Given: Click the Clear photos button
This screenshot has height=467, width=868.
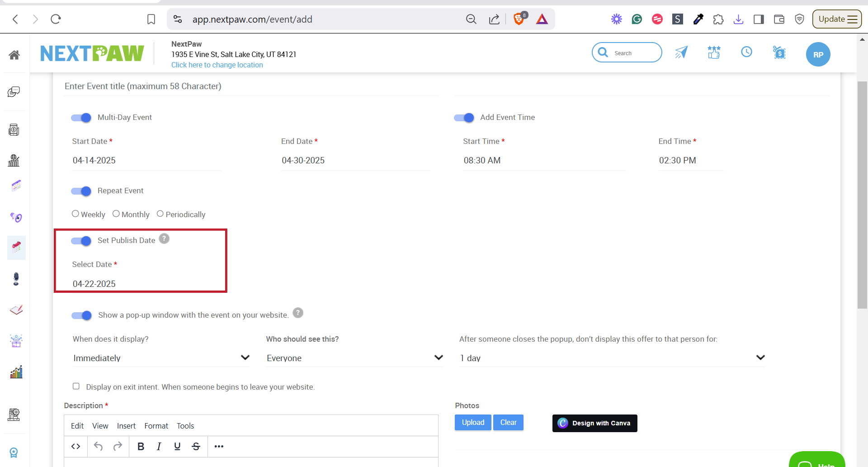Looking at the screenshot, I should (x=508, y=422).
